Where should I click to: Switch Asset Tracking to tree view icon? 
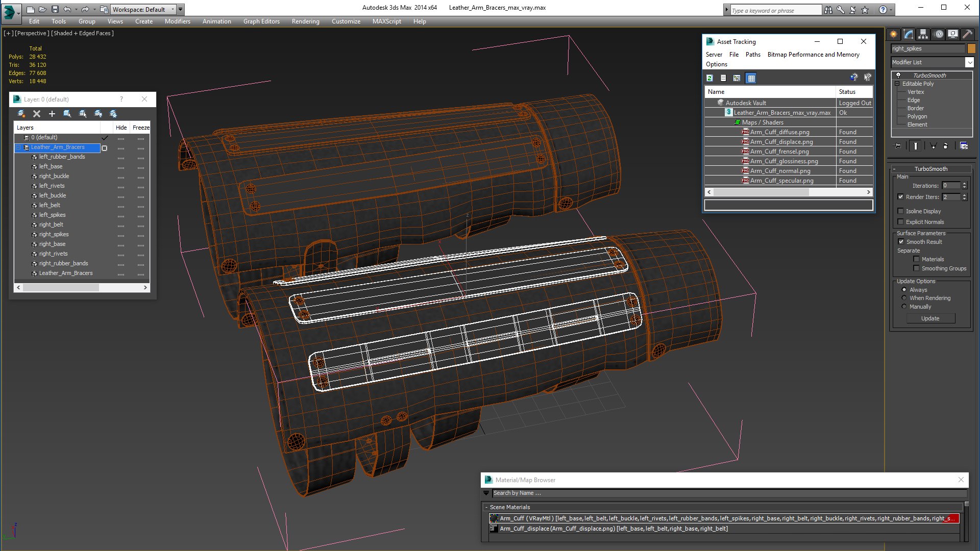point(737,78)
